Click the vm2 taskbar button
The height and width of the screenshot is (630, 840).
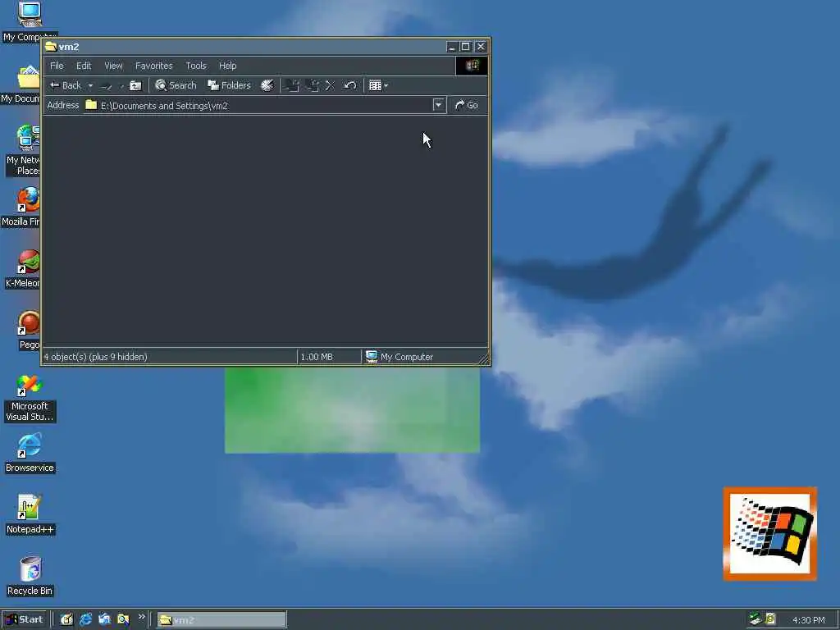221,620
